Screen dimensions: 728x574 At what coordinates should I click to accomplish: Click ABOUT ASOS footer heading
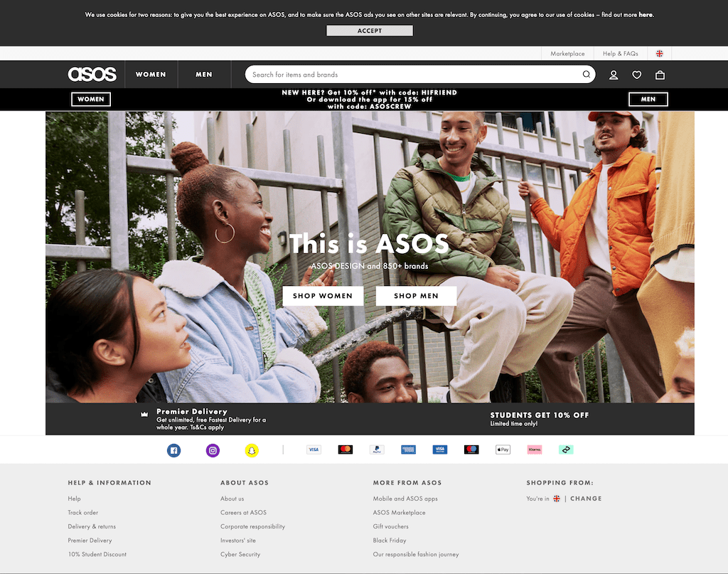pos(245,482)
